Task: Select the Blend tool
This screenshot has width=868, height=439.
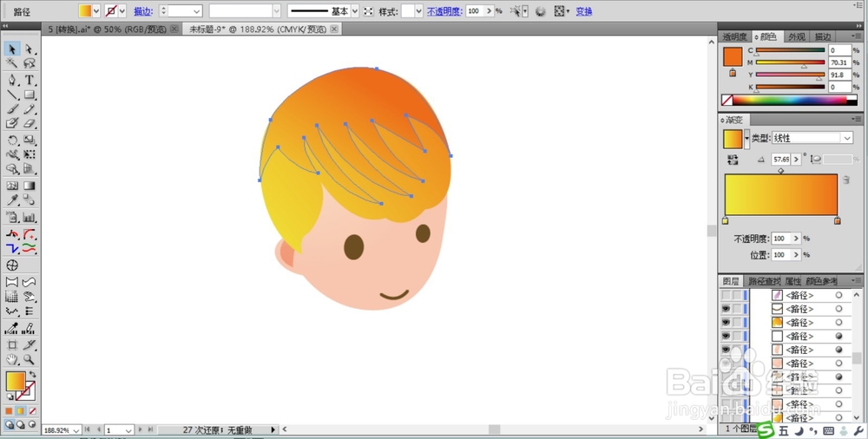Action: pos(29,200)
